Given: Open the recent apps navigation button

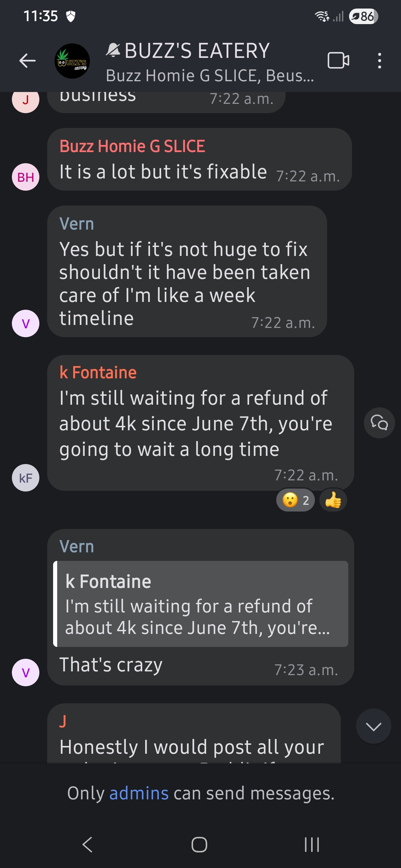Looking at the screenshot, I should tap(312, 845).
